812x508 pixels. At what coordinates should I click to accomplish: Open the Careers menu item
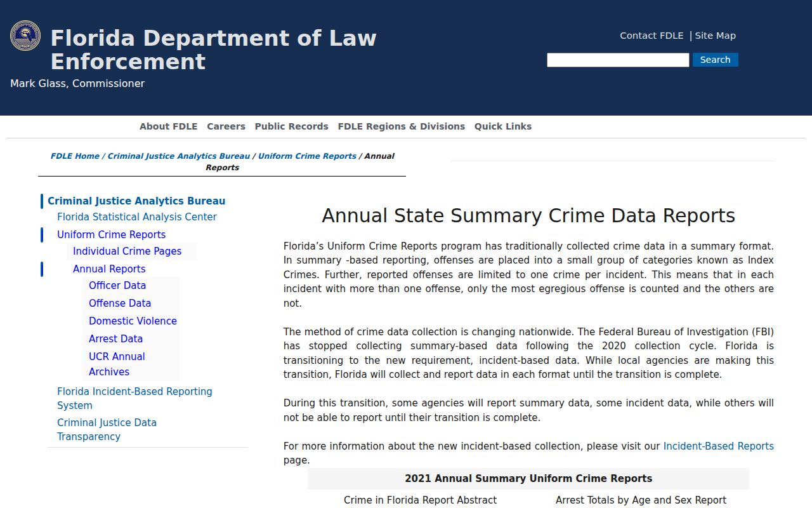pos(226,126)
